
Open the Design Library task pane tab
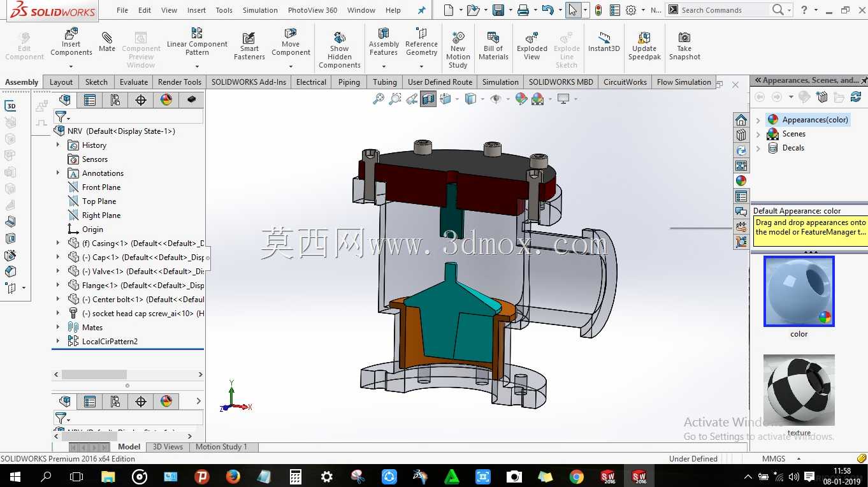[741, 135]
